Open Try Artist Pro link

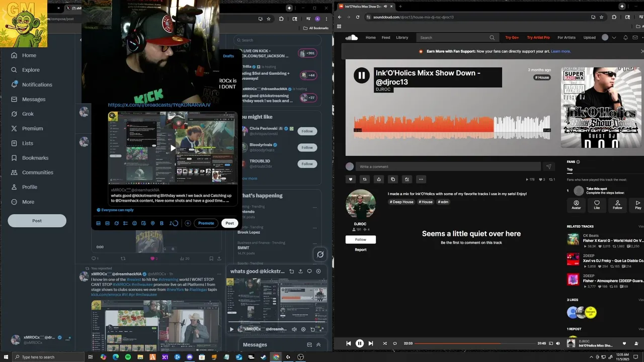(538, 38)
